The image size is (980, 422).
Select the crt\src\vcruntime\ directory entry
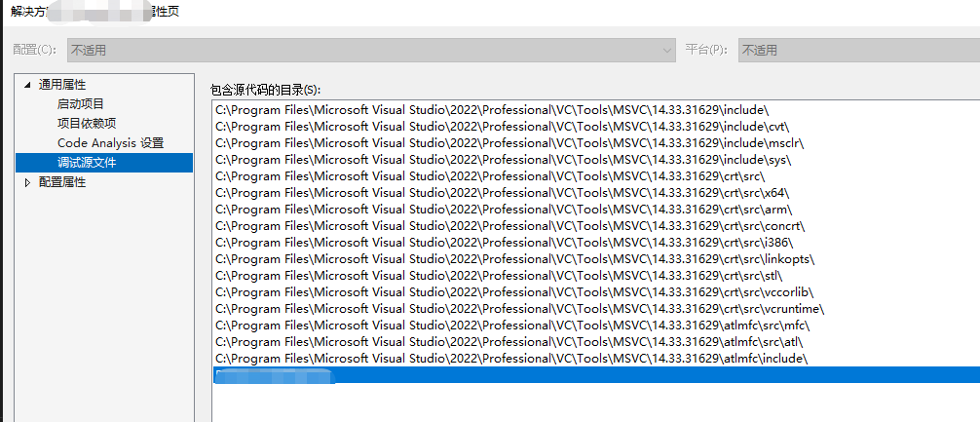(519, 308)
